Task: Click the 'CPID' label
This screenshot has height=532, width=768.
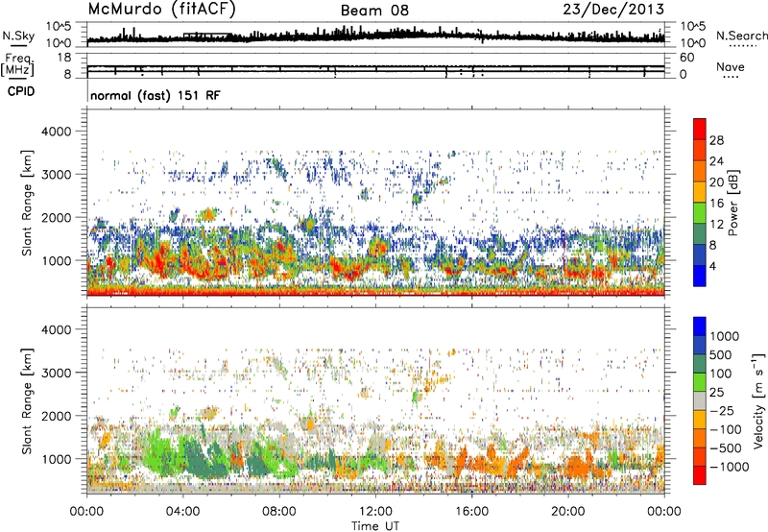Action: [21, 91]
